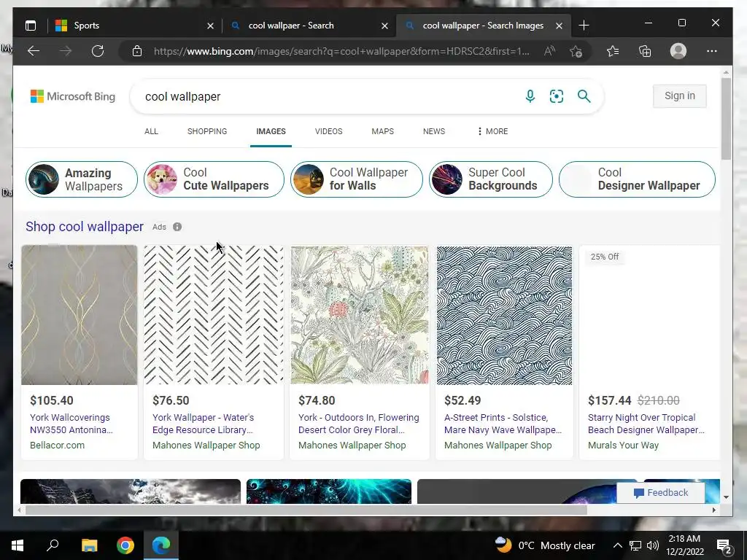Image resolution: width=747 pixels, height=560 pixels.
Task: Reload the page with the refresh icon
Action: pyautogui.click(x=98, y=51)
